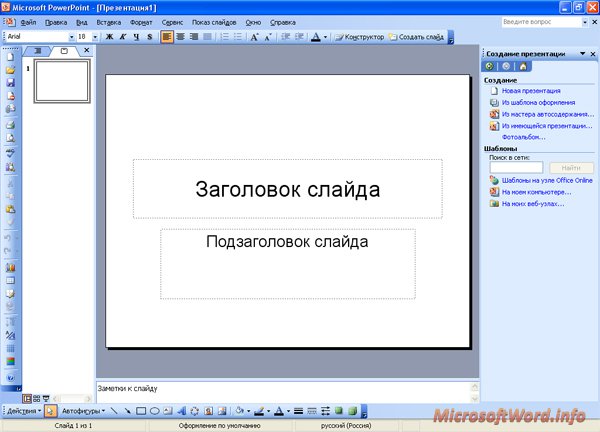Select the Line tool in drawing toolbar
This screenshot has height=432, width=600.
(x=114, y=411)
